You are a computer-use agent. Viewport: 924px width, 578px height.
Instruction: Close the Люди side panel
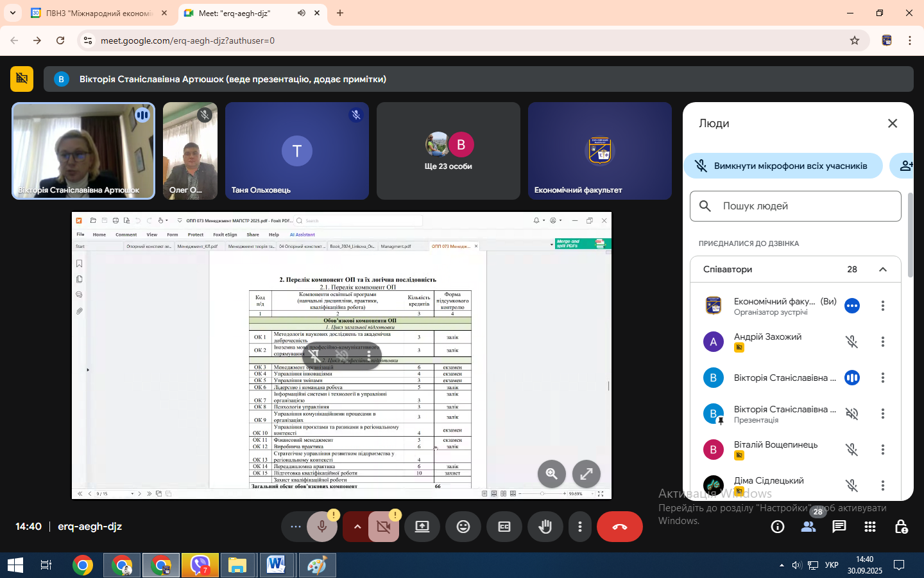[x=893, y=123]
